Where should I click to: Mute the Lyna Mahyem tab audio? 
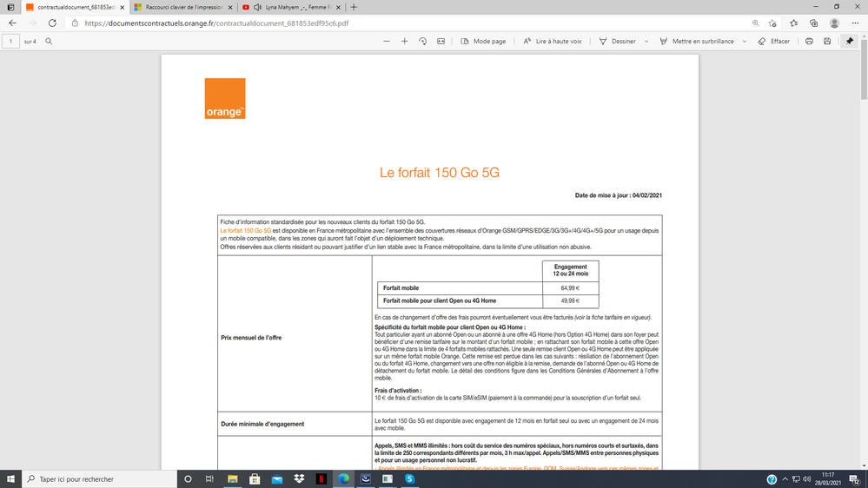coord(257,7)
